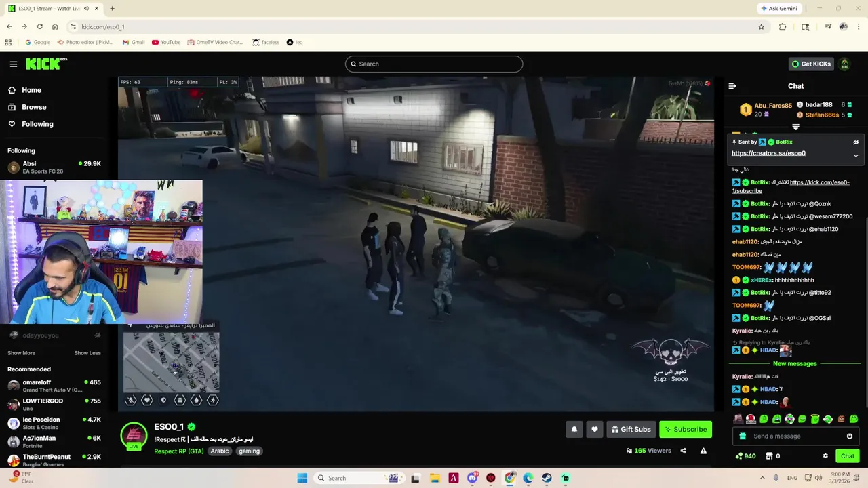Send message with the Chat button
The height and width of the screenshot is (488, 868).
tap(848, 456)
